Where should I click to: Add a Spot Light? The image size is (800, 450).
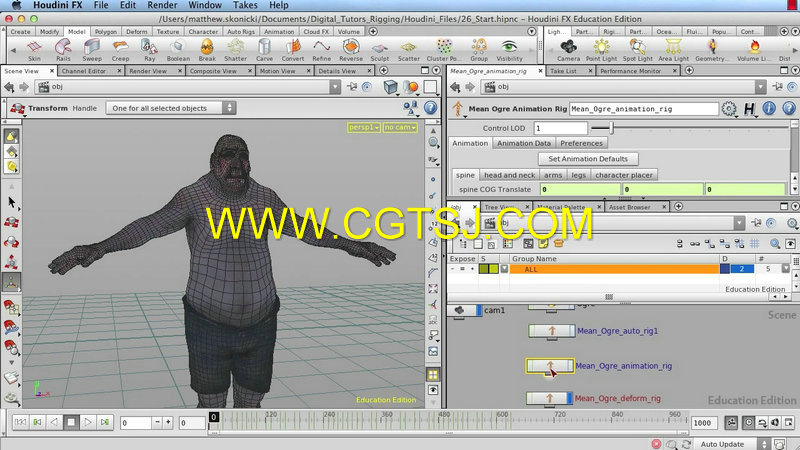(637, 51)
